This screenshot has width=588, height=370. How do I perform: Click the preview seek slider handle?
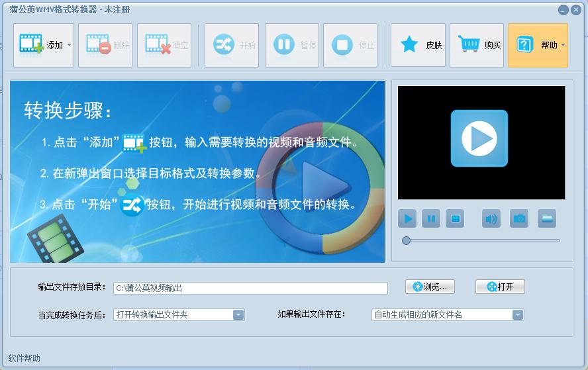[x=406, y=241]
